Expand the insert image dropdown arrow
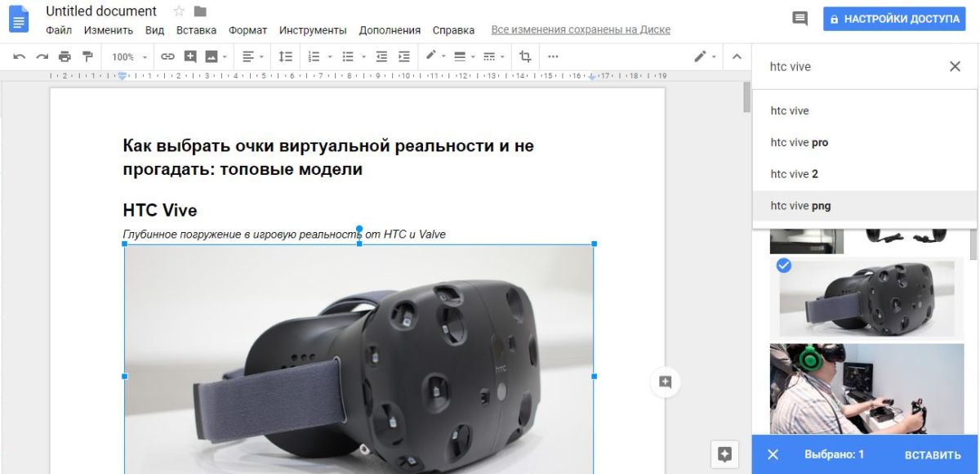 pos(225,57)
